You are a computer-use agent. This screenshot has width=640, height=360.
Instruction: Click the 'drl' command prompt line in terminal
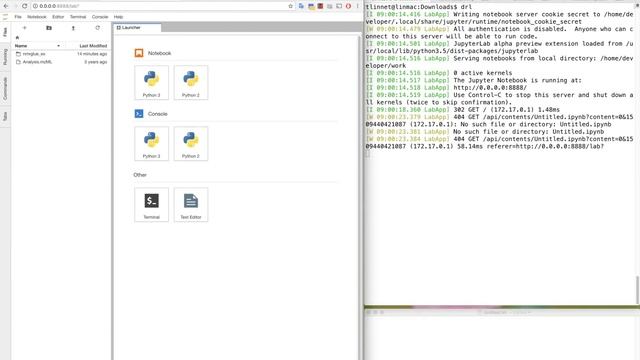(418, 7)
